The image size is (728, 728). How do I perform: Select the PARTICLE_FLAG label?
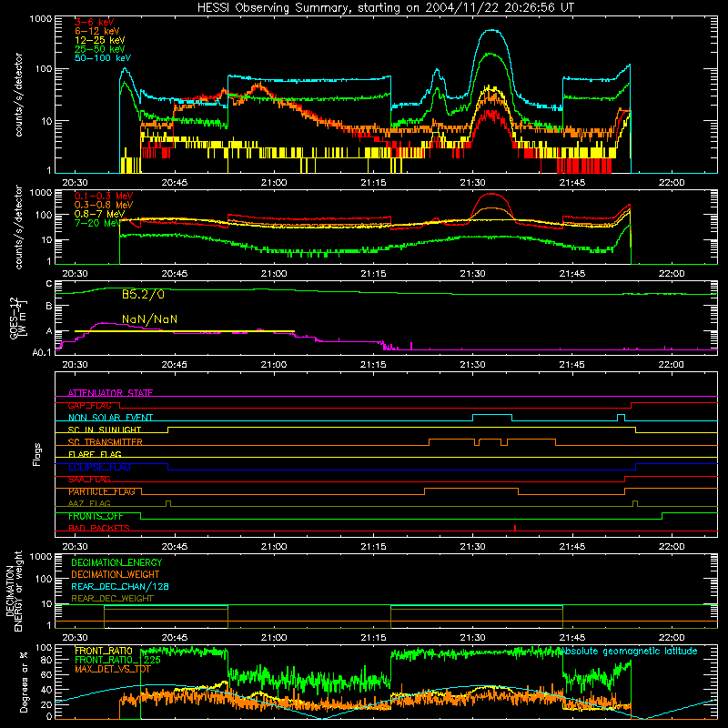(102, 491)
